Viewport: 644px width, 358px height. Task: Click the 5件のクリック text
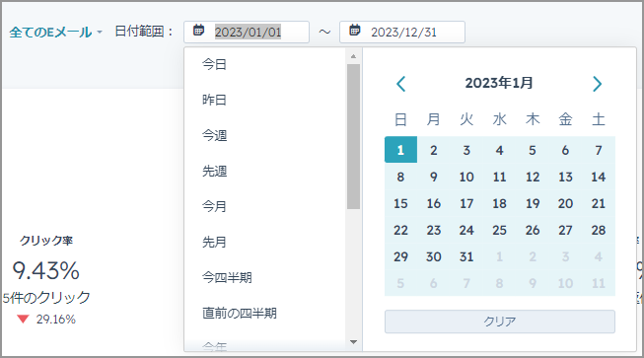(46, 297)
